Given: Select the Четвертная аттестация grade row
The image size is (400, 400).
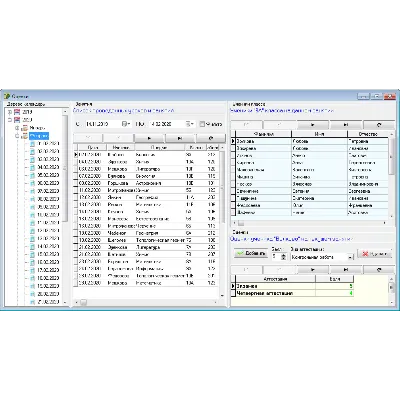Looking at the screenshot, I should click(292, 293).
